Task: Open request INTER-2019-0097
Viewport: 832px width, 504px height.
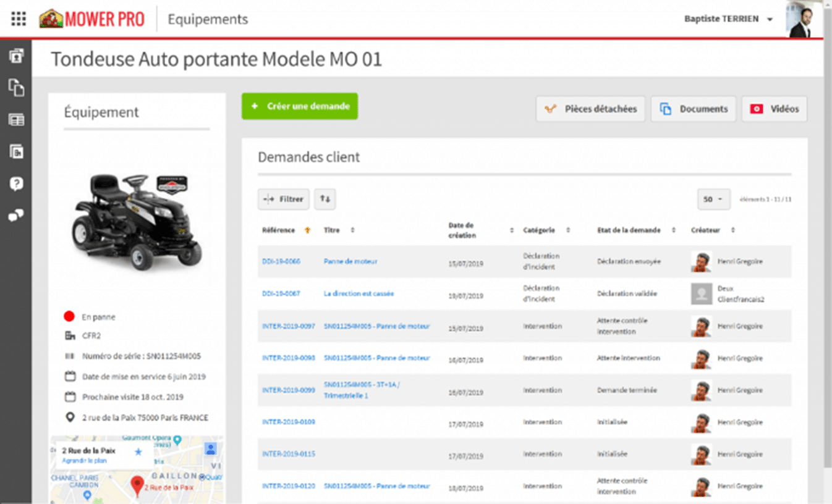Action: click(x=289, y=326)
